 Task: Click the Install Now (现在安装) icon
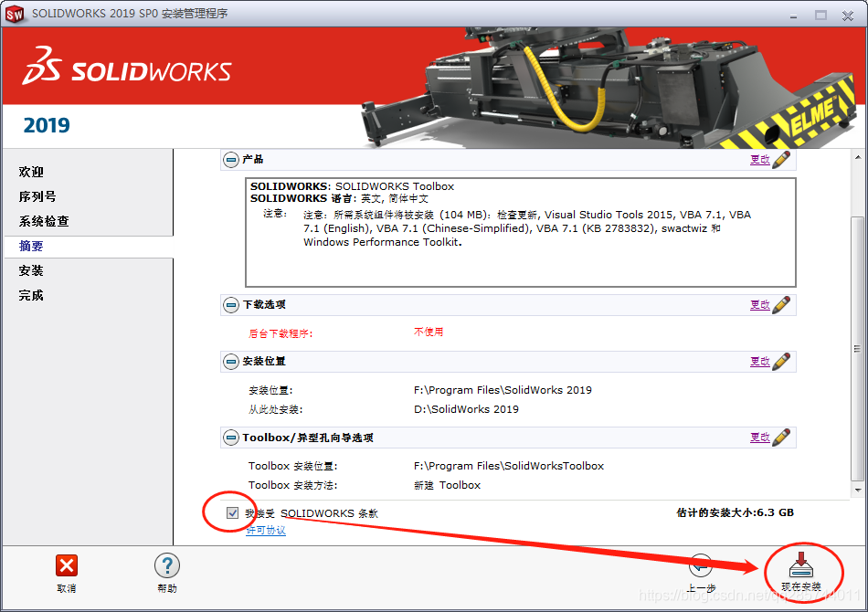click(800, 564)
